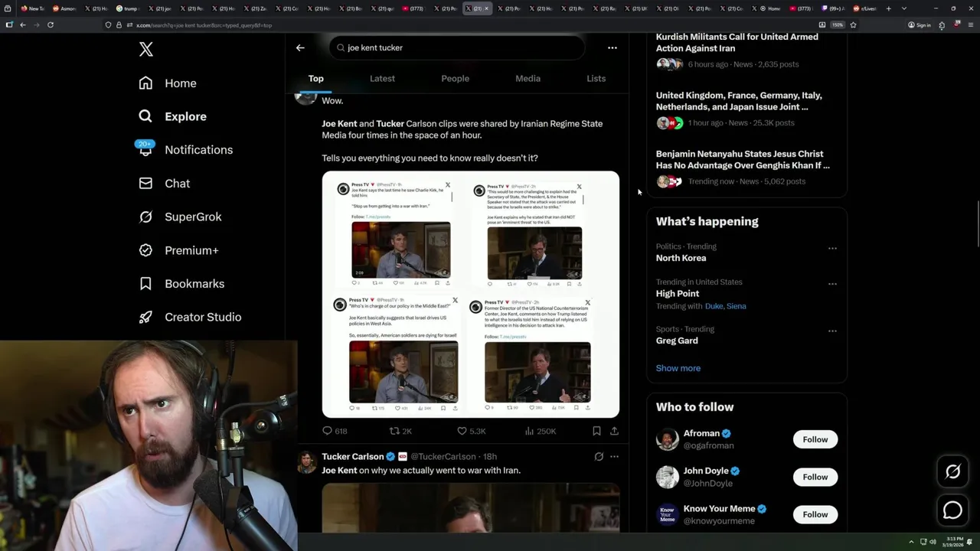980x551 pixels.
Task: Open the Home page from sidebar
Action: coord(168,83)
